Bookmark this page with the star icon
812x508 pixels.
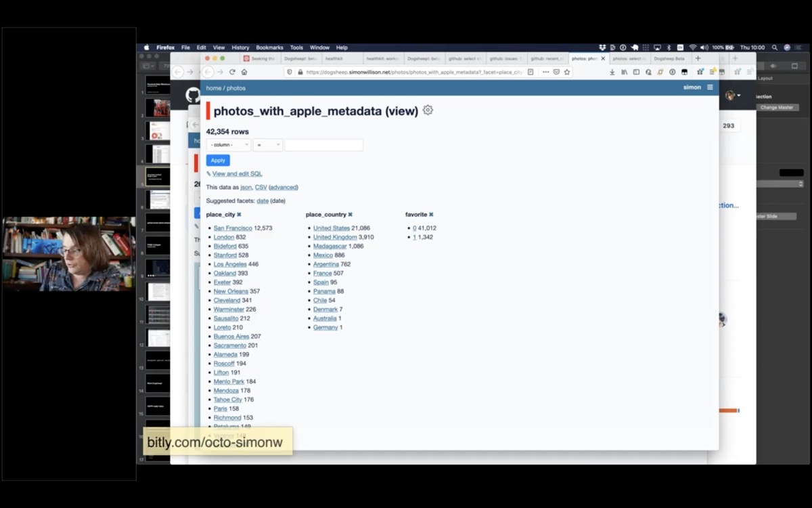pyautogui.click(x=567, y=72)
